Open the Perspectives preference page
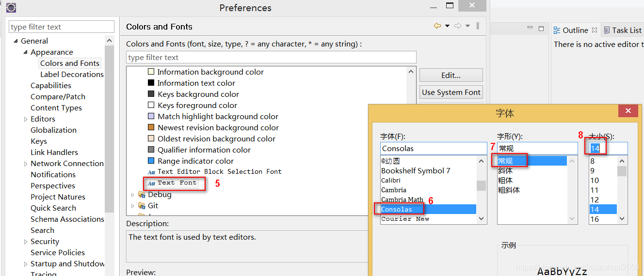 click(53, 185)
